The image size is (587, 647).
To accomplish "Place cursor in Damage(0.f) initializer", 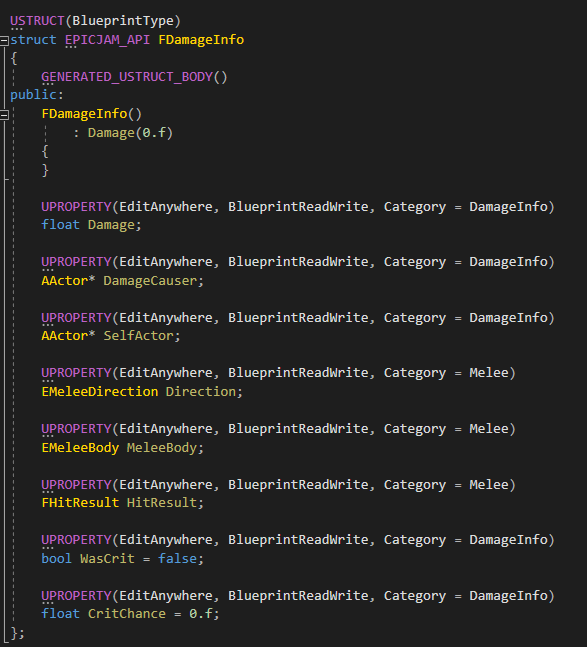I will pyautogui.click(x=130, y=133).
